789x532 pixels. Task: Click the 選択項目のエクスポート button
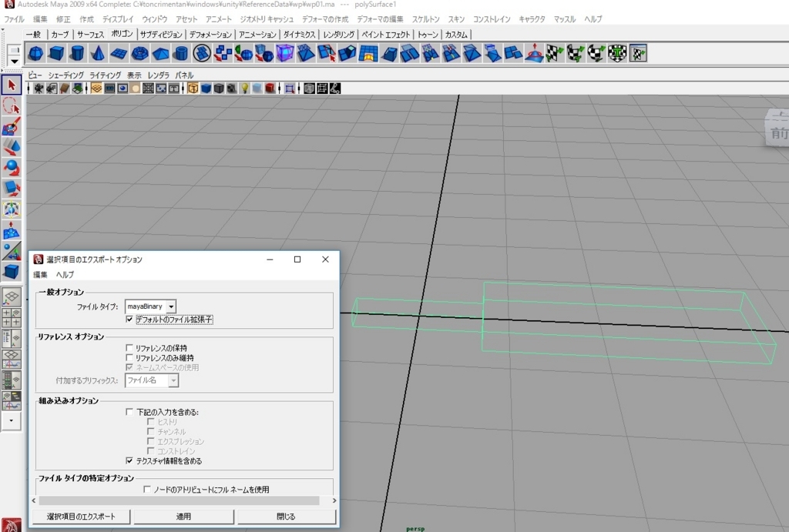click(81, 517)
